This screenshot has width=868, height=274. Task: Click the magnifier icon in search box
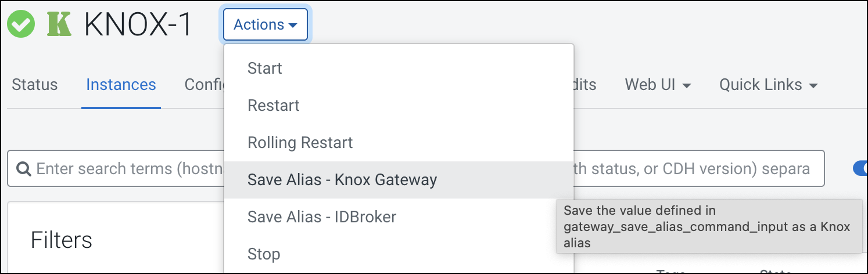coord(23,169)
